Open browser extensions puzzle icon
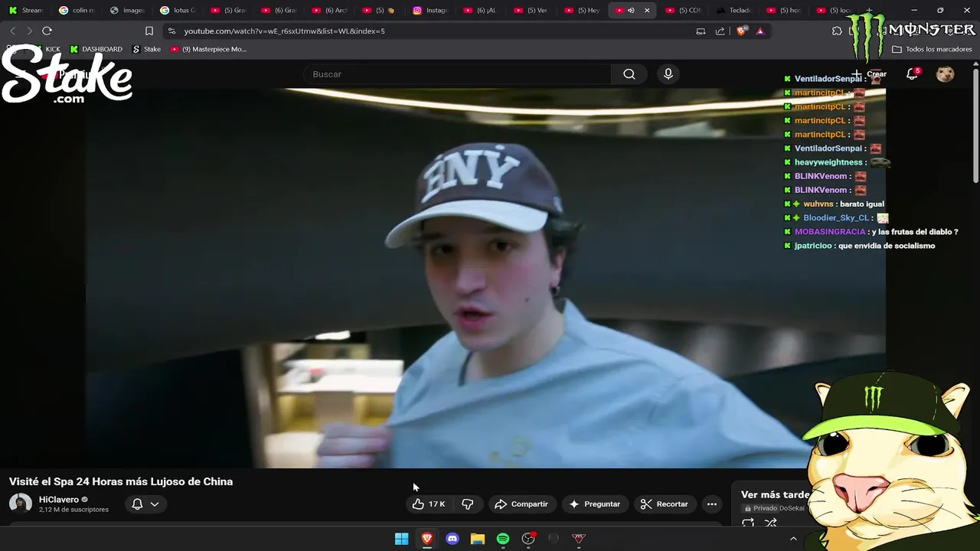This screenshot has width=980, height=551. click(837, 31)
